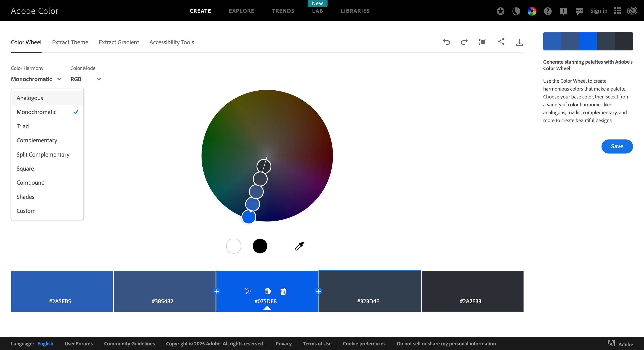Click the share icon

coord(501,42)
